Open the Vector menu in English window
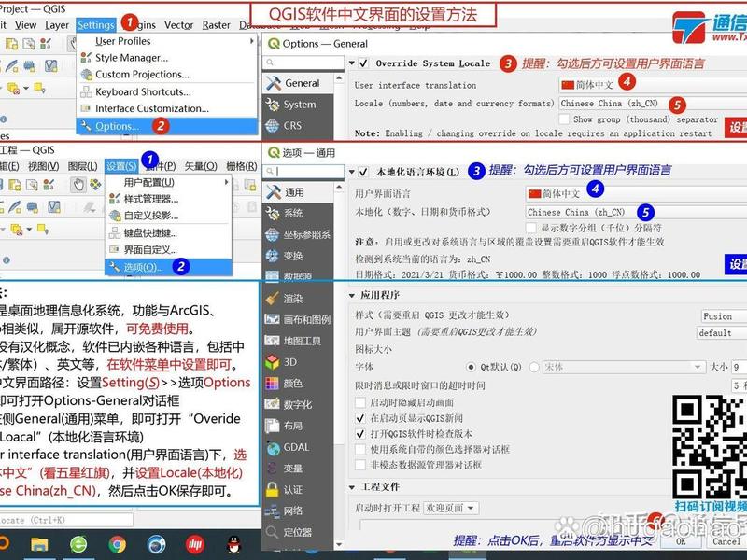 (x=178, y=25)
